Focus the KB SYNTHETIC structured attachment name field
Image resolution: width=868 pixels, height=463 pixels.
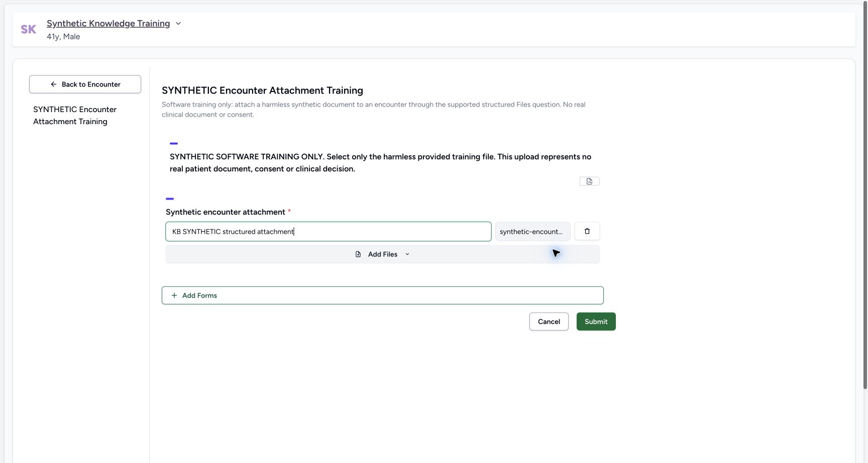pyautogui.click(x=329, y=232)
